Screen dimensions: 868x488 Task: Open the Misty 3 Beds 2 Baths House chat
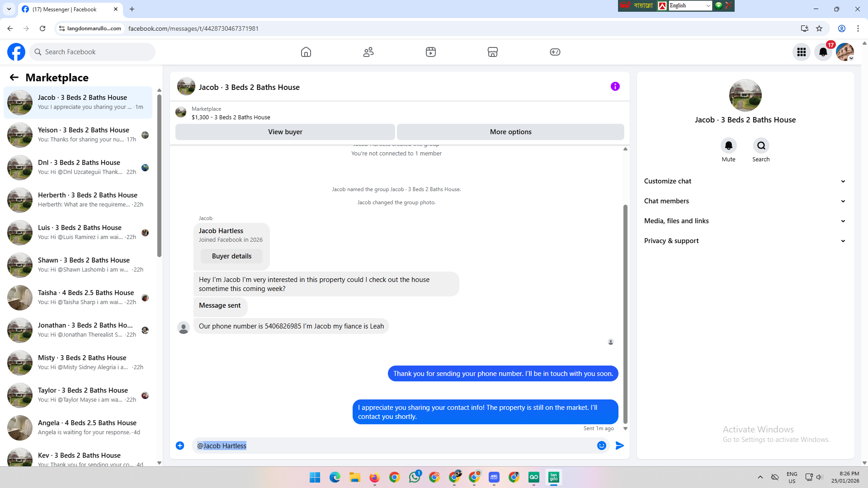click(78, 362)
